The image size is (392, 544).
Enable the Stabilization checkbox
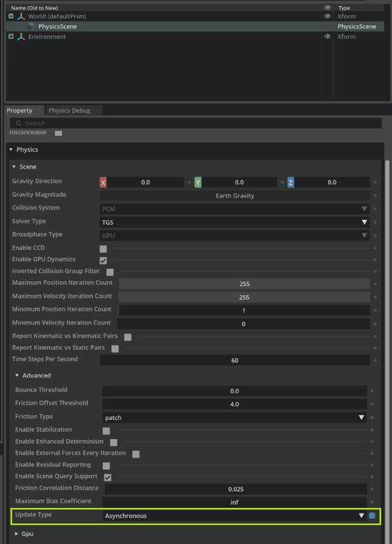click(106, 431)
